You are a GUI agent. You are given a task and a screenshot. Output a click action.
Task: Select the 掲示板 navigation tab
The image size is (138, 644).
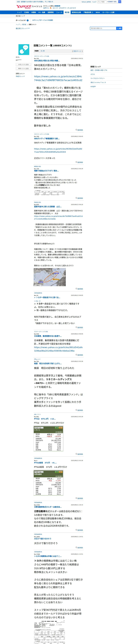coord(67,12)
